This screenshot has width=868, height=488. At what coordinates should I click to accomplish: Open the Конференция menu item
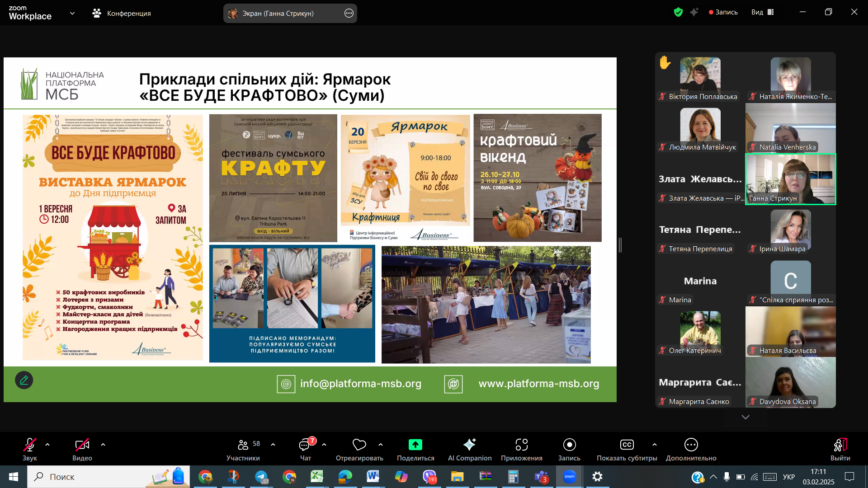coord(122,14)
